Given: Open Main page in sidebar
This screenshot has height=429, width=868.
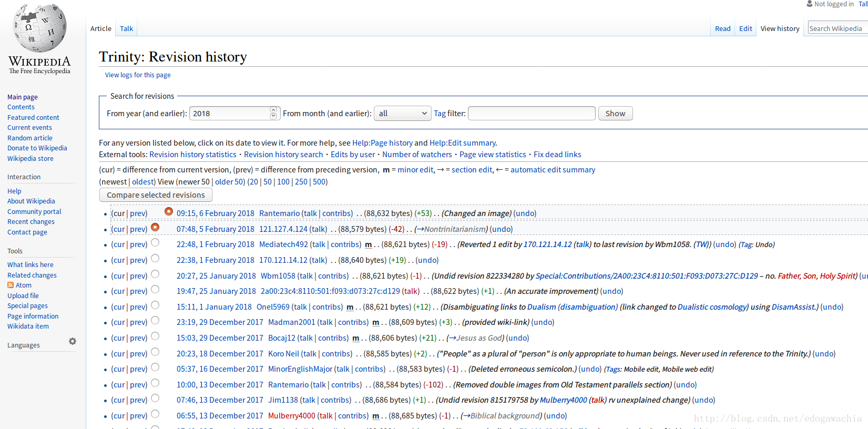Looking at the screenshot, I should click(x=23, y=97).
